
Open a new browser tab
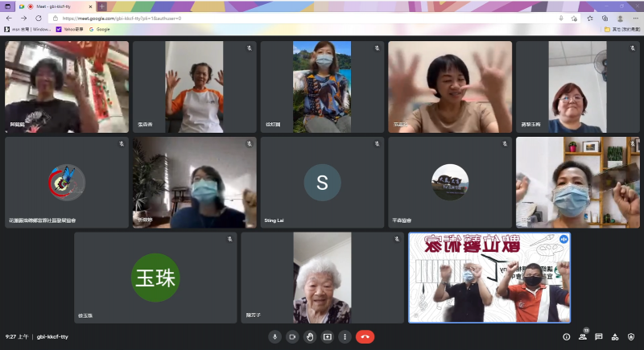tap(102, 6)
